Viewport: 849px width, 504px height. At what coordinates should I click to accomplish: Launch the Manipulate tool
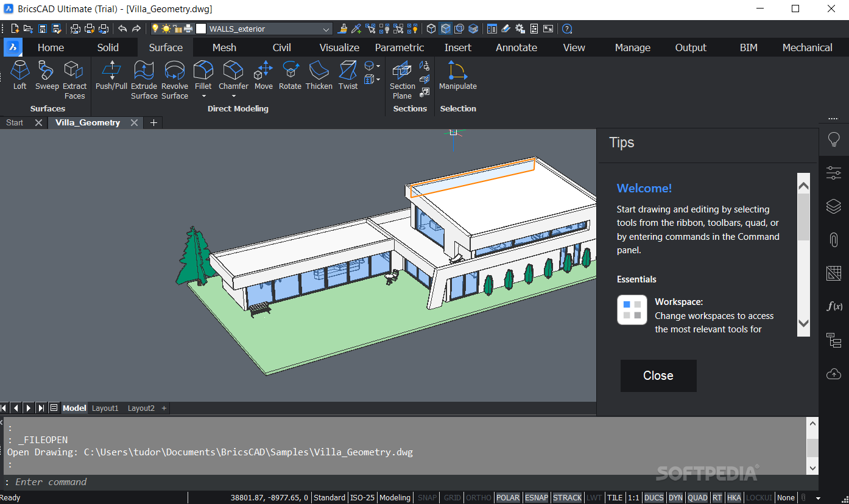457,75
